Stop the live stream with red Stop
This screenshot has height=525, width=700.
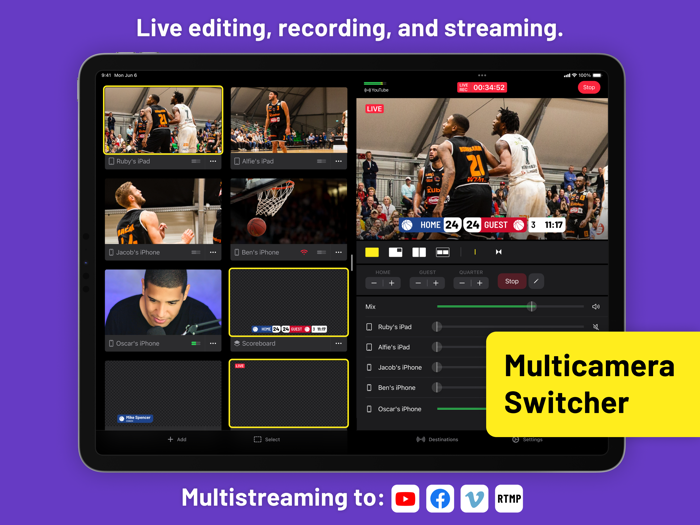(589, 88)
